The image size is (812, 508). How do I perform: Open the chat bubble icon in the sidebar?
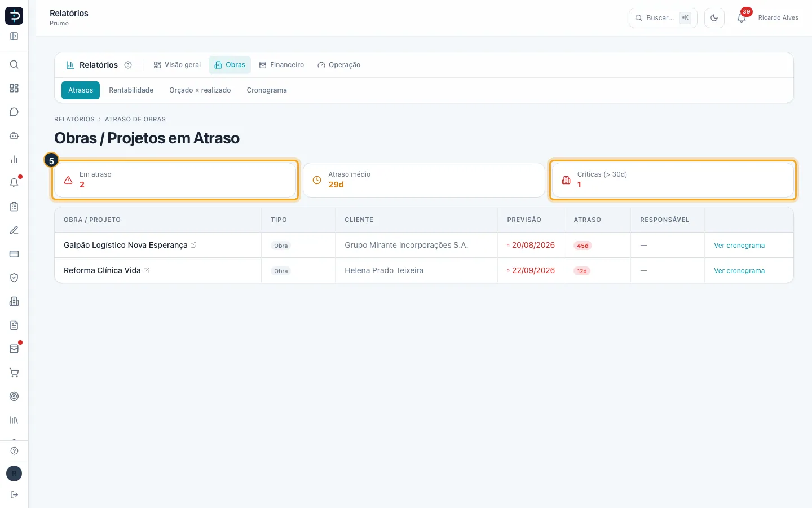14,112
